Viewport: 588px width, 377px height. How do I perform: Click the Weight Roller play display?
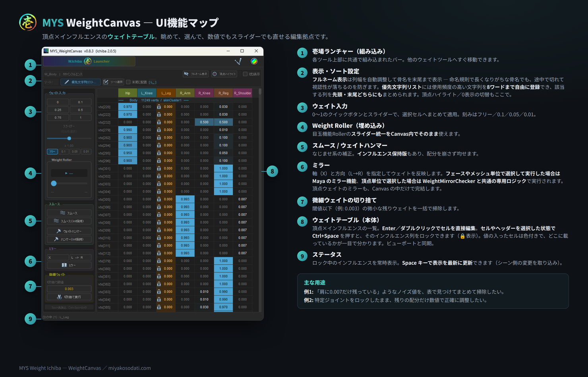pyautogui.click(x=69, y=173)
